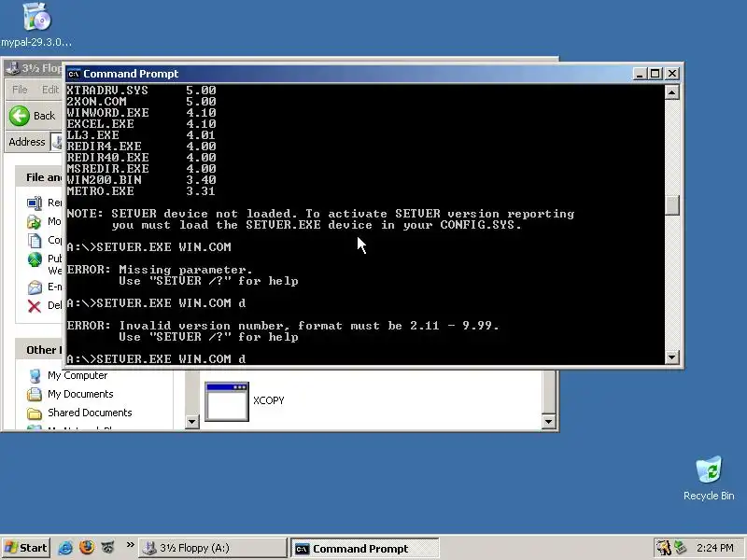Click the 'ERROR: Invalid version number' line

click(x=283, y=326)
